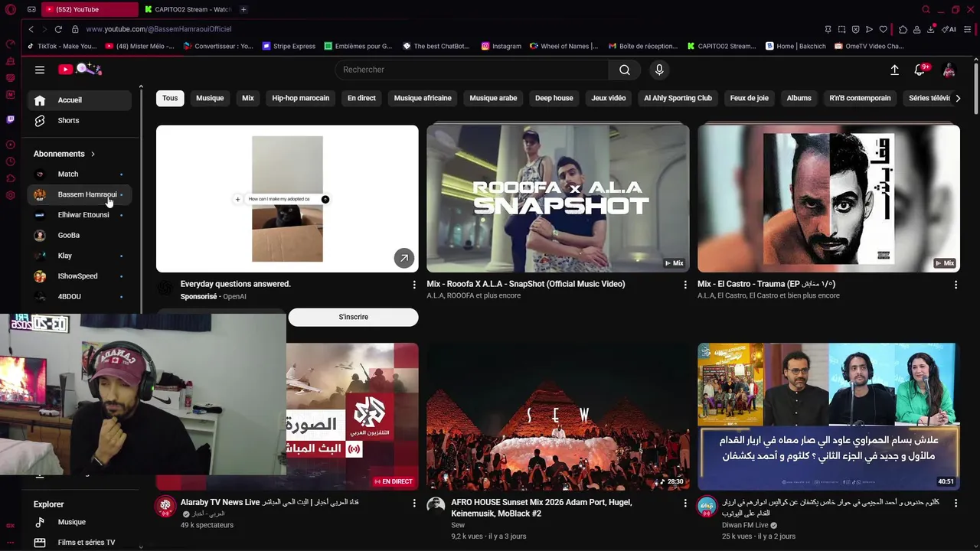The image size is (980, 551).
Task: Select the Al Ahly Sporting Club chip
Action: click(678, 98)
